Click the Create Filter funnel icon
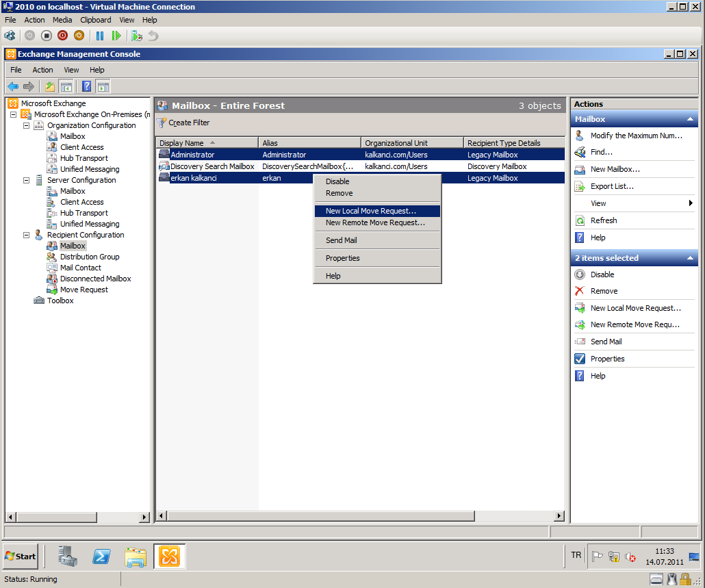705x588 pixels. (162, 123)
